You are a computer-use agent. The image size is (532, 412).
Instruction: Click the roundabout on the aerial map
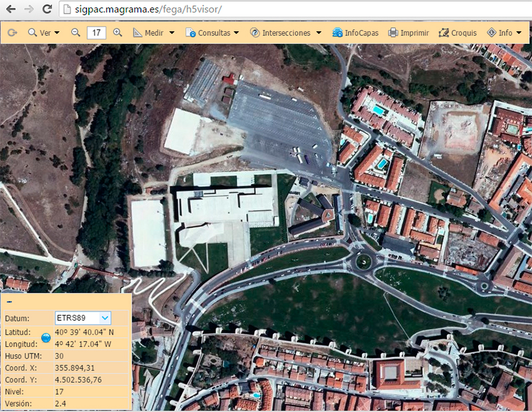363,260
